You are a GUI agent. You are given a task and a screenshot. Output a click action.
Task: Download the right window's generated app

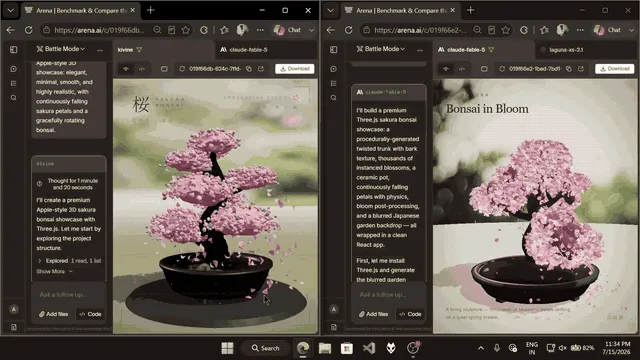(x=615, y=69)
